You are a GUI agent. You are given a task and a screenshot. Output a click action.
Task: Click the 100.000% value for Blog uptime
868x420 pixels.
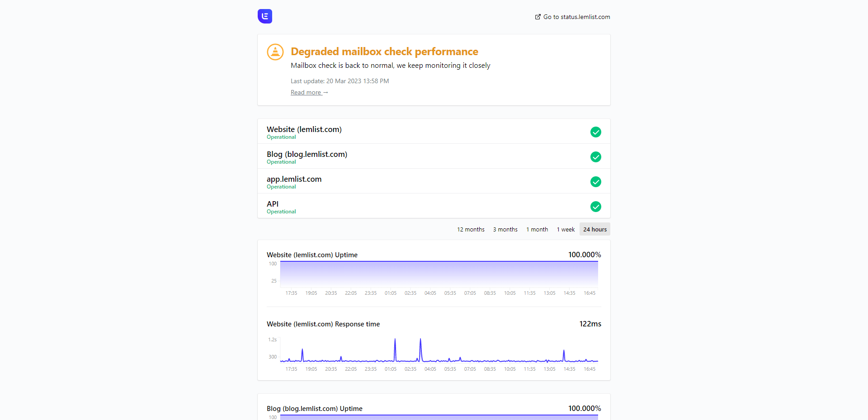pos(585,408)
